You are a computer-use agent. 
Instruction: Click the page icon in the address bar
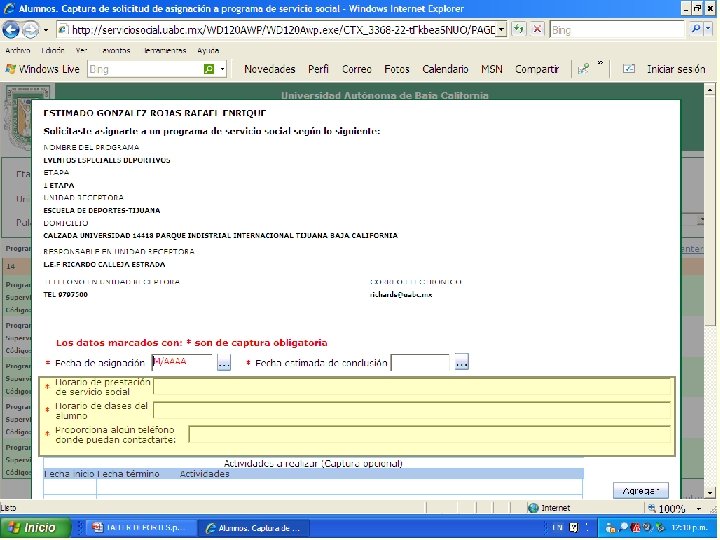[63, 30]
